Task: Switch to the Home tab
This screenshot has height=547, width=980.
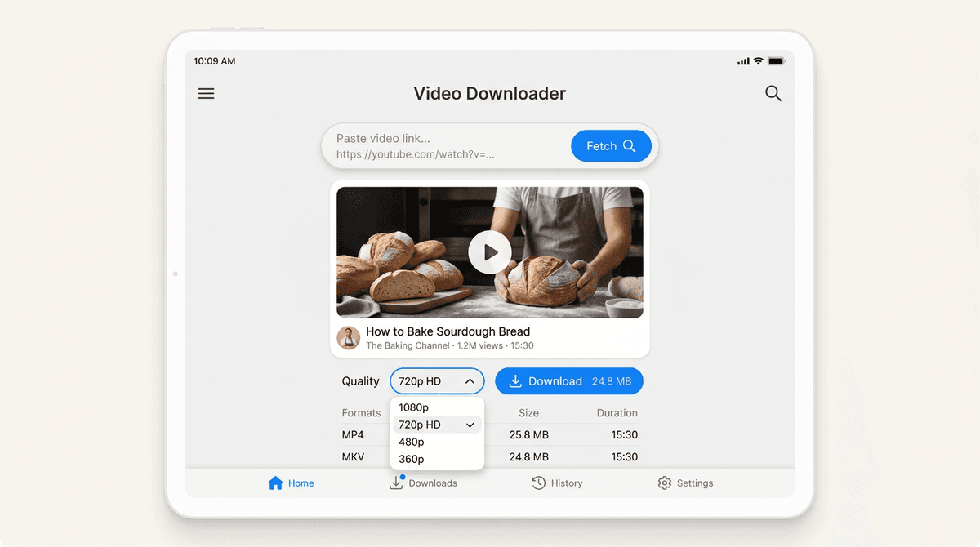Action: (291, 483)
